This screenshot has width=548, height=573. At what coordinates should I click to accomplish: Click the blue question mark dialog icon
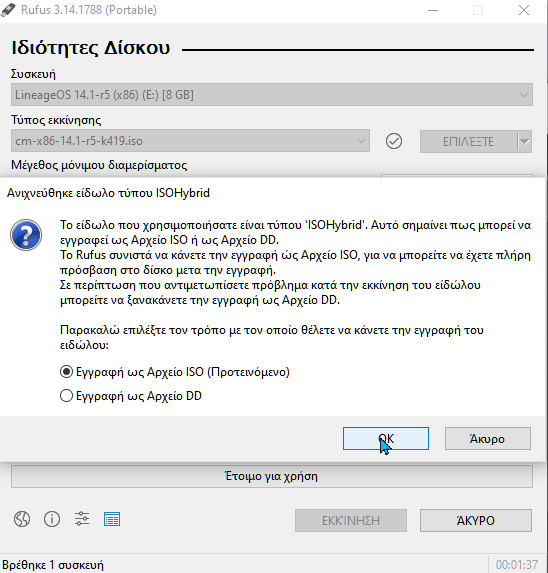point(26,235)
